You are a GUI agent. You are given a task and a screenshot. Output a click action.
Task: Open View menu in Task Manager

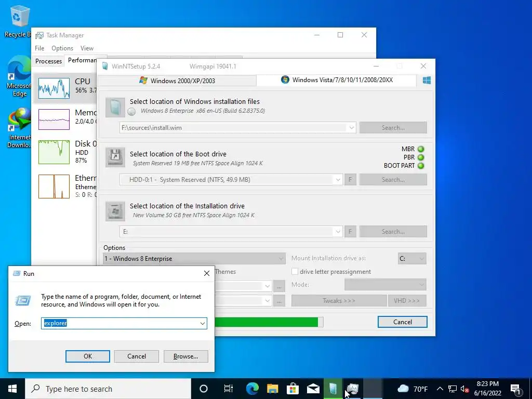[87, 48]
